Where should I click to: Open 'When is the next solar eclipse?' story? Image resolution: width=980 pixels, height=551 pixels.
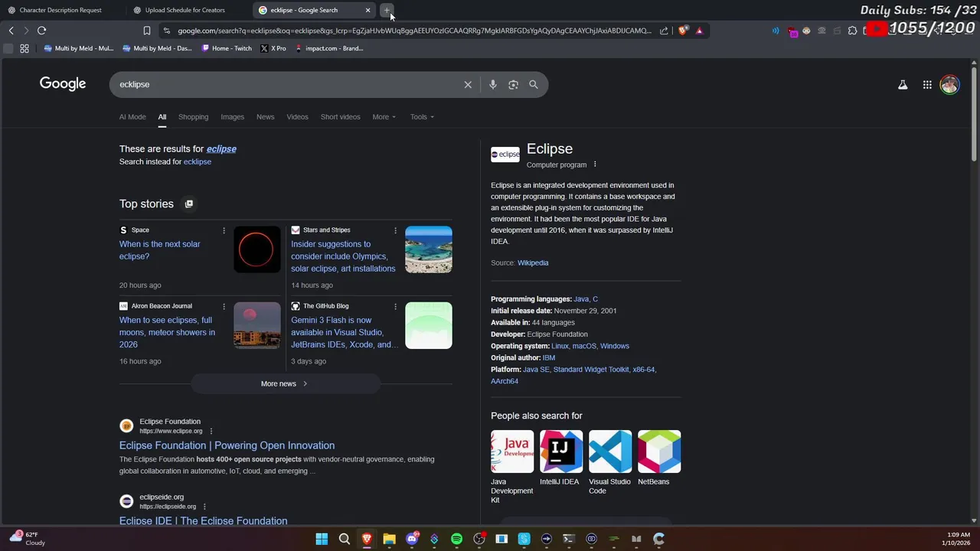coord(160,250)
